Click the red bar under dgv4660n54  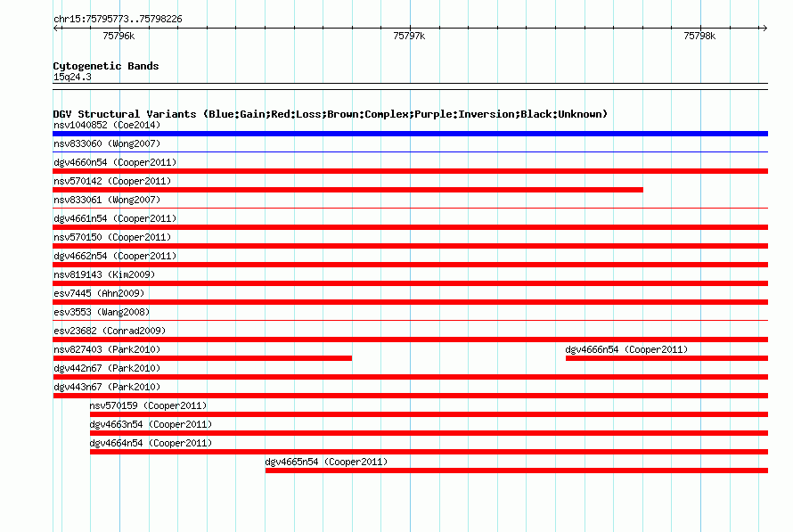coord(410,171)
